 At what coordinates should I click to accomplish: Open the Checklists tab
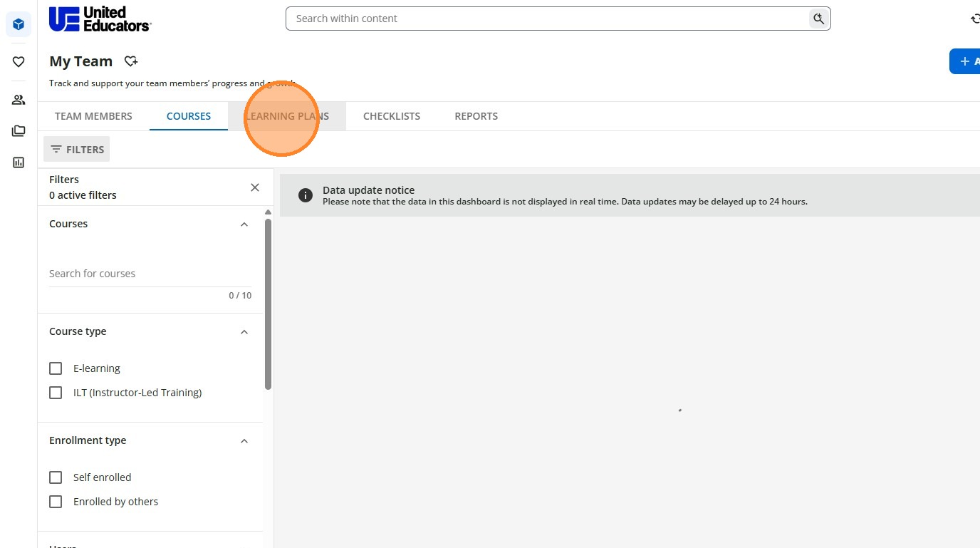coord(392,116)
